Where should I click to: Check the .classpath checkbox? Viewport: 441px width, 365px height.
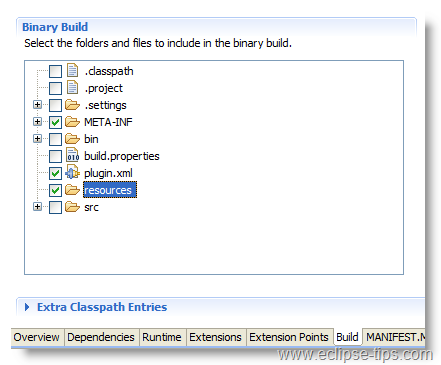[x=55, y=71]
